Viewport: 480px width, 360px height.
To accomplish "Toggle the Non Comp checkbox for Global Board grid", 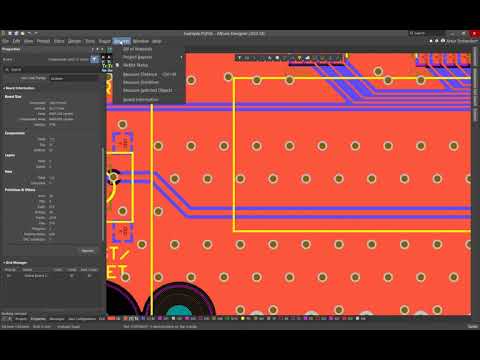I will tap(89, 276).
